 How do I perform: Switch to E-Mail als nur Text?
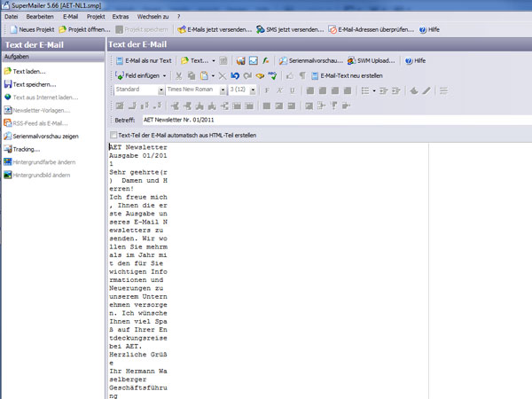(144, 60)
